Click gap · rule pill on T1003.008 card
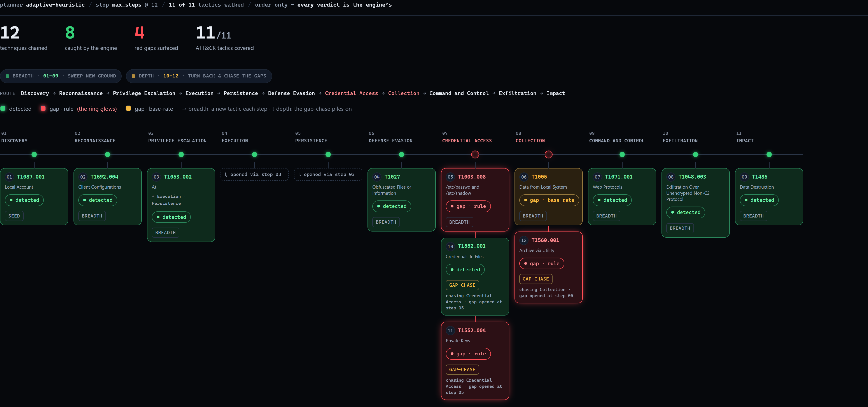Viewport: 868px width, 407px height. click(468, 206)
